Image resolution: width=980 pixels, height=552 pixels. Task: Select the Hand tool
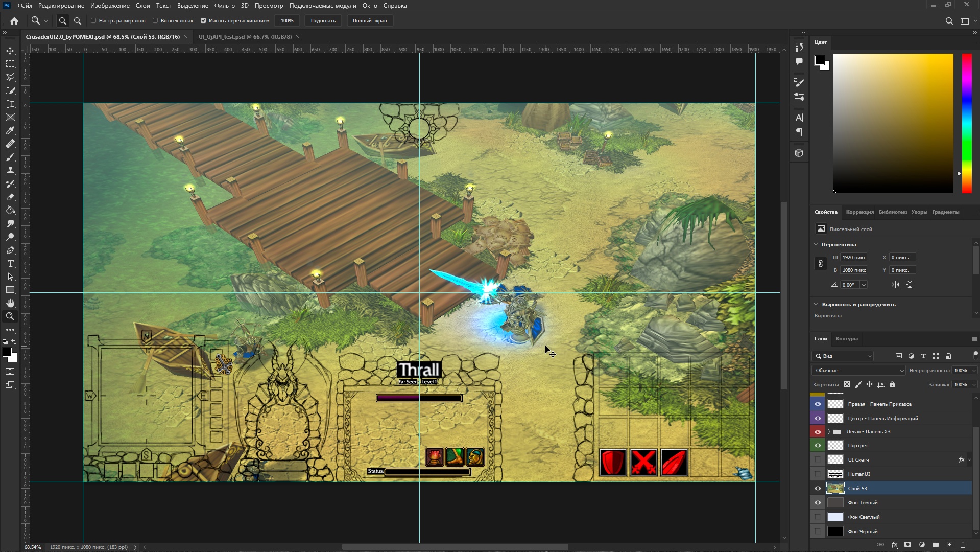[x=10, y=303]
